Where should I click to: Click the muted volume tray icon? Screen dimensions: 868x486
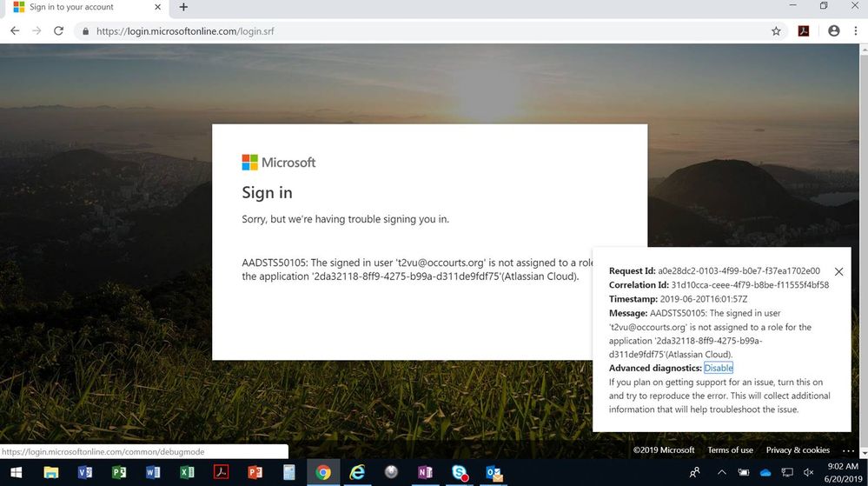coord(808,472)
